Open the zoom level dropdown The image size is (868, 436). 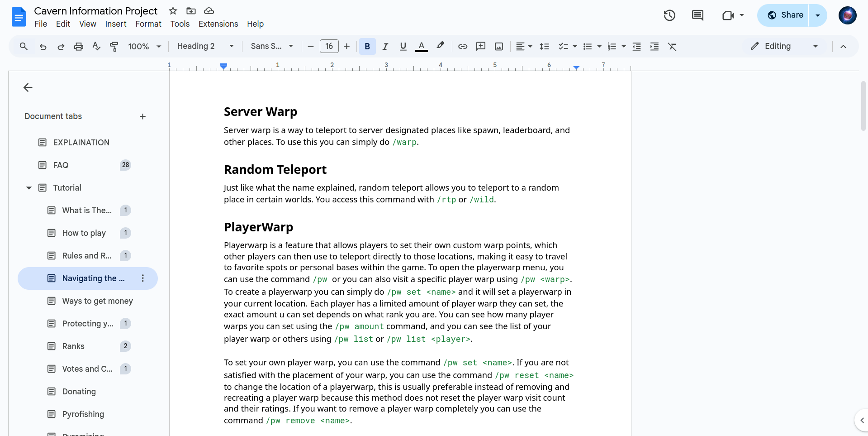coord(145,46)
